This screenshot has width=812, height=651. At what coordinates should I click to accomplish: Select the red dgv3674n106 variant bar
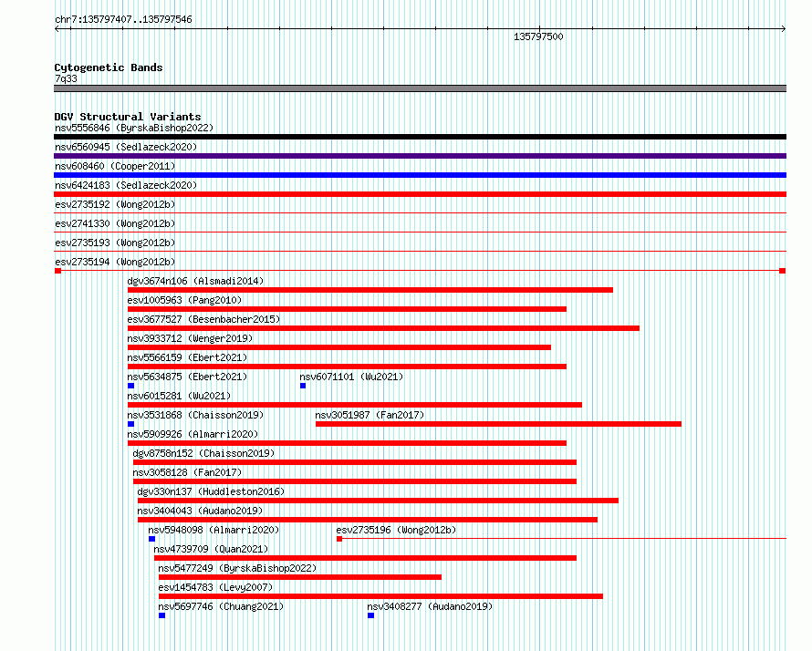click(370, 290)
